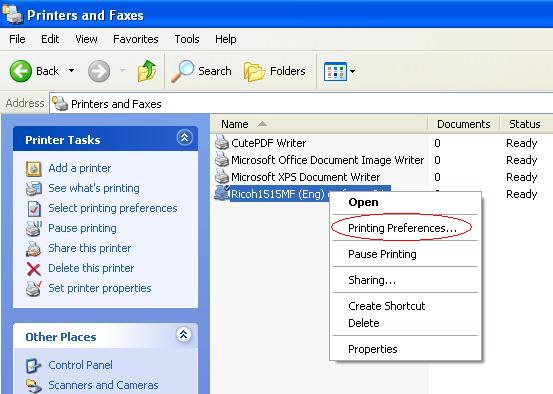553x394 pixels.
Task: Select Microsoft Office Document Image Writer icon
Action: pos(222,159)
